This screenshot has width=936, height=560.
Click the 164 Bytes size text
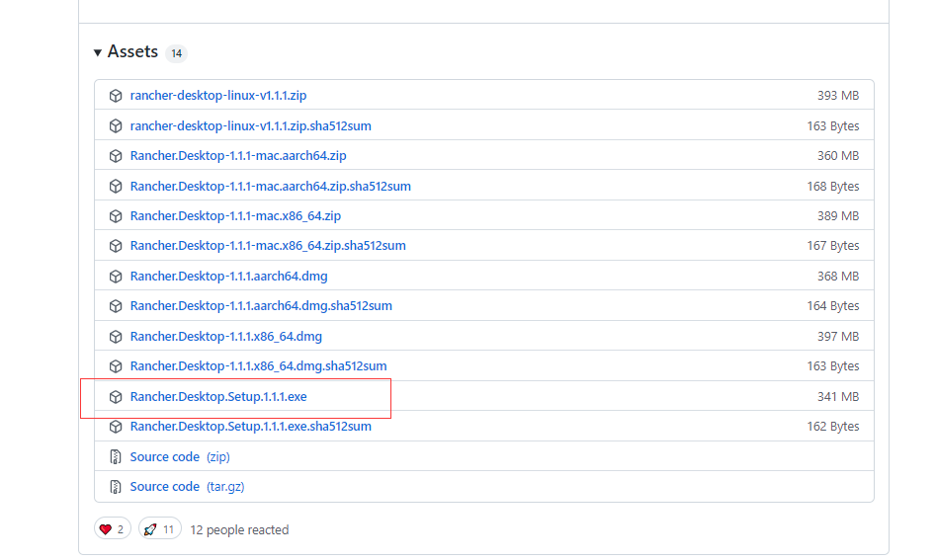click(x=833, y=306)
